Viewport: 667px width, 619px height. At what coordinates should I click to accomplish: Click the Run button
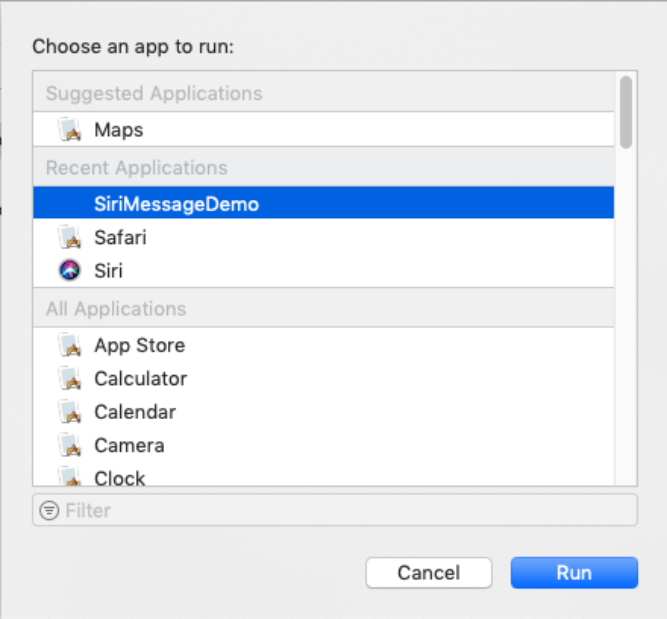click(x=574, y=573)
